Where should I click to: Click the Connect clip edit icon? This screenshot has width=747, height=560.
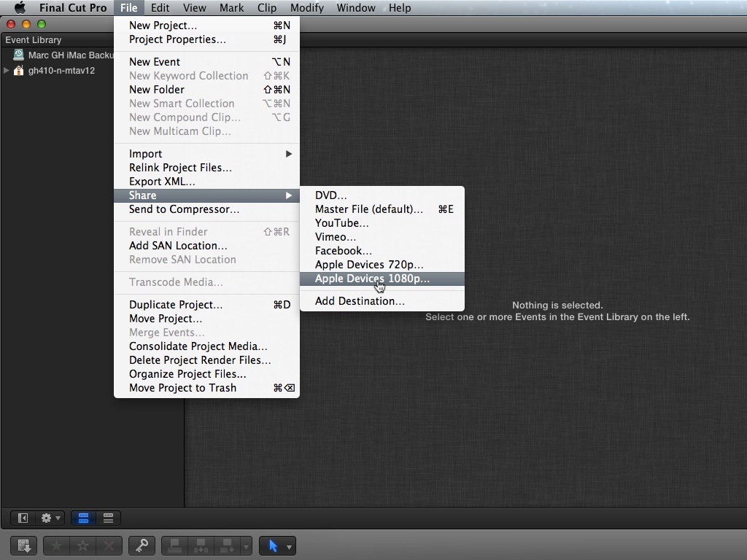[x=175, y=545]
